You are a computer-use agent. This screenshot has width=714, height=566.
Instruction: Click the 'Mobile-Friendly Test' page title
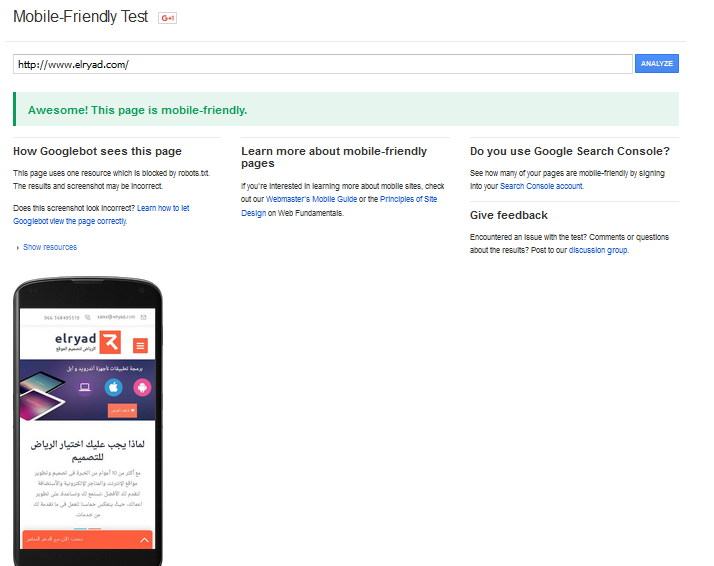(81, 17)
